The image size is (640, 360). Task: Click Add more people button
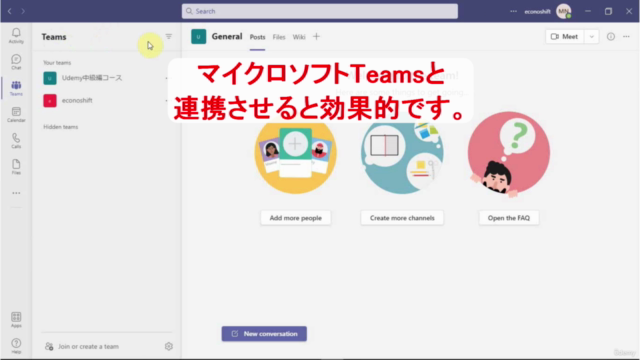[x=296, y=218]
